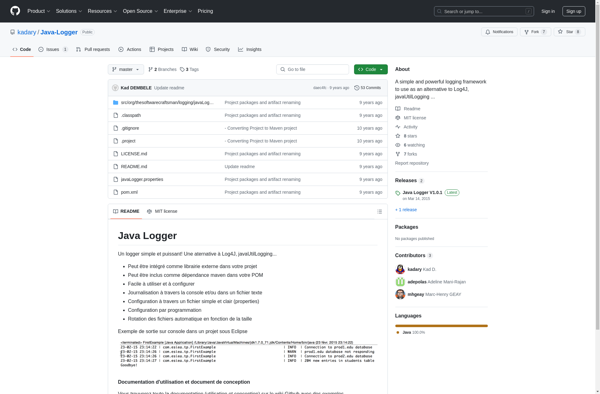Go to the Pricing page

click(x=205, y=11)
